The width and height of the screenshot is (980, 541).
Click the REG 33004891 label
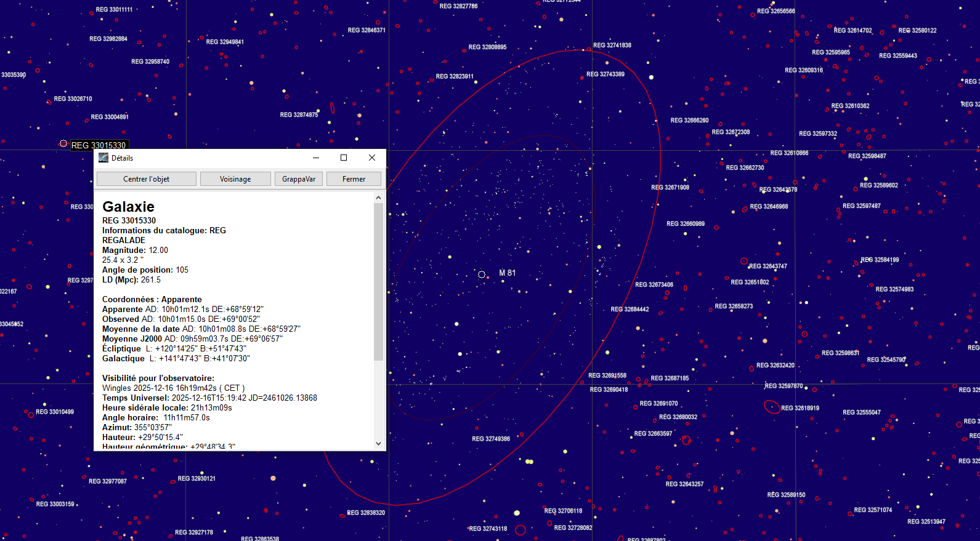click(110, 116)
